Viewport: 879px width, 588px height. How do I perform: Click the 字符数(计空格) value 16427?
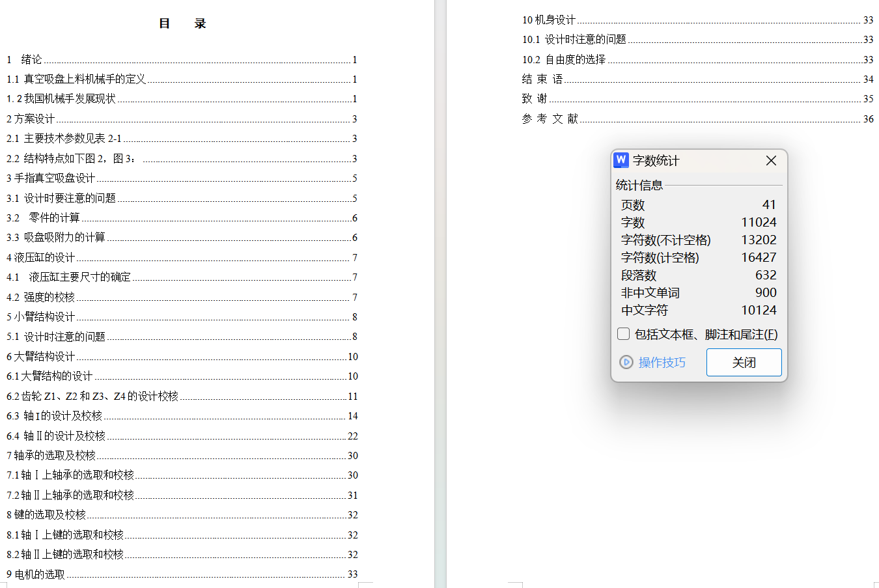click(x=759, y=257)
